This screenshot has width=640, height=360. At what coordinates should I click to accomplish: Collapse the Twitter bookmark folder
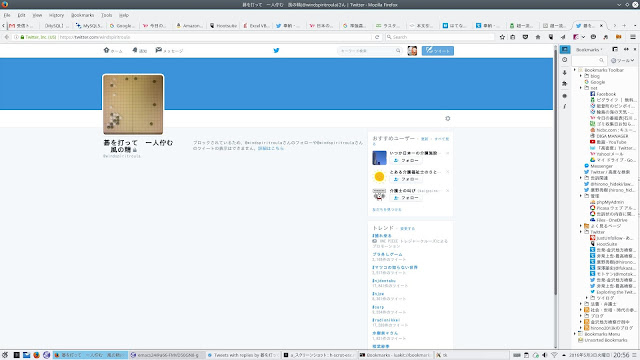581,232
